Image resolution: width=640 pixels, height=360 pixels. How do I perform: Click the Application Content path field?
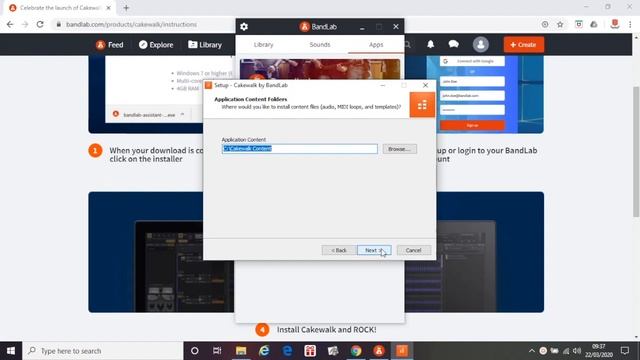click(300, 149)
